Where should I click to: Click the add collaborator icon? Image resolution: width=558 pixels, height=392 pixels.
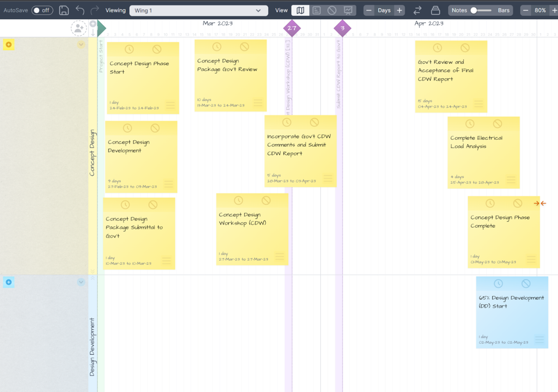tap(78, 28)
